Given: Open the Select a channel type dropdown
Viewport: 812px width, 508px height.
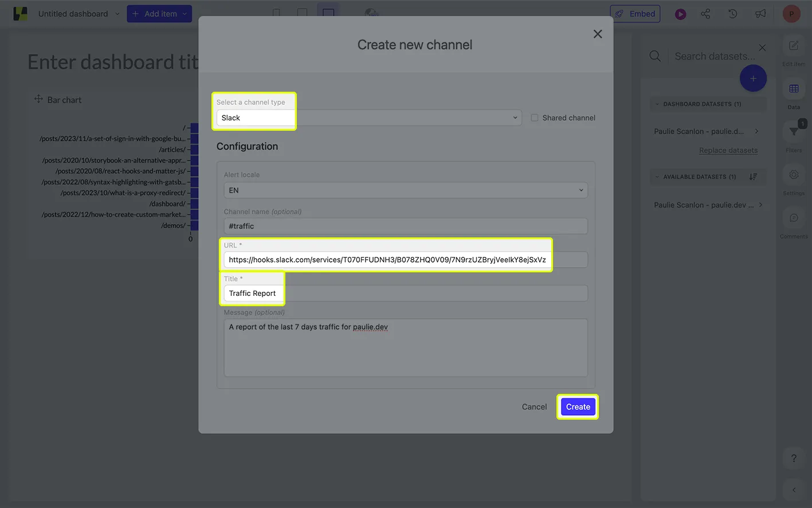Looking at the screenshot, I should point(369,118).
